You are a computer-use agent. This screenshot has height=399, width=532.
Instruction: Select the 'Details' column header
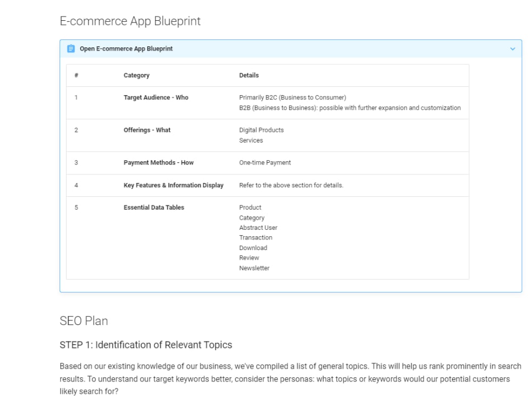(x=248, y=76)
